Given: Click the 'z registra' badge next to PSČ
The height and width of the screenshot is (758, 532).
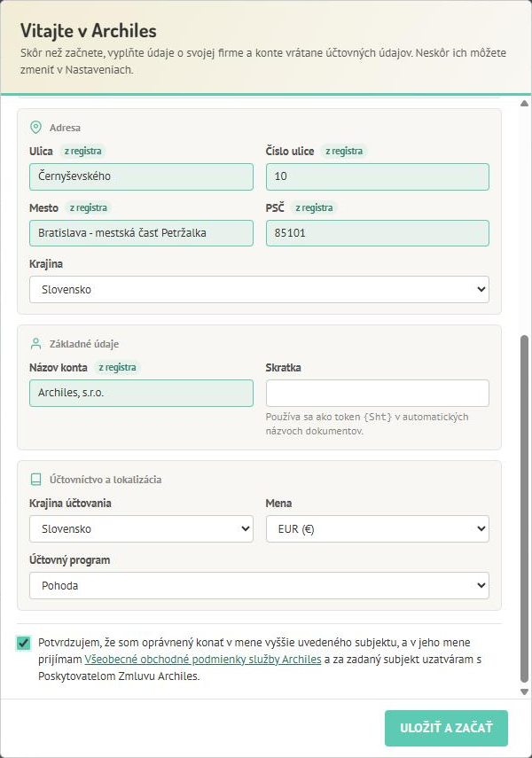Looking at the screenshot, I should point(315,207).
